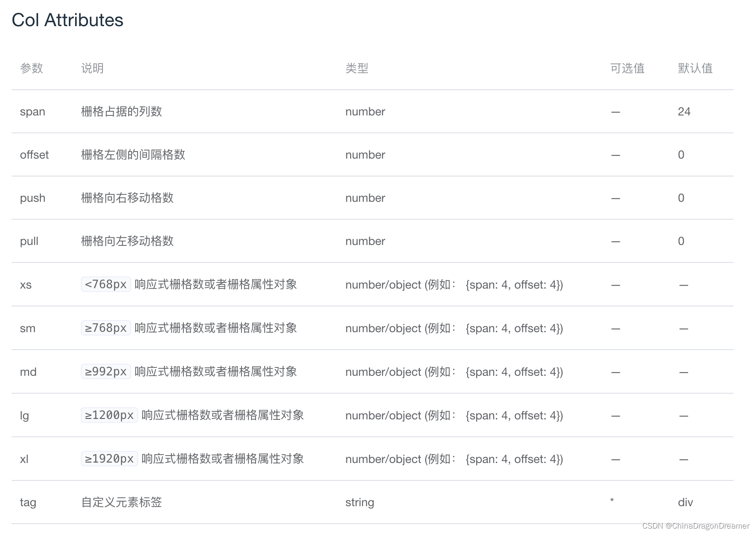Select the 'xs' parameter cell
This screenshot has height=534, width=756.
click(26, 285)
